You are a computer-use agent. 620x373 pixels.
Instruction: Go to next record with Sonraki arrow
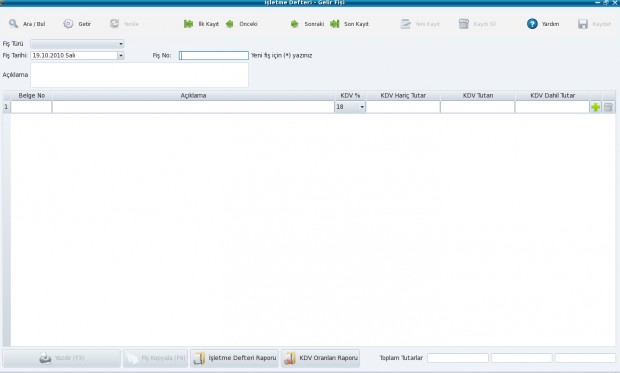pos(295,24)
